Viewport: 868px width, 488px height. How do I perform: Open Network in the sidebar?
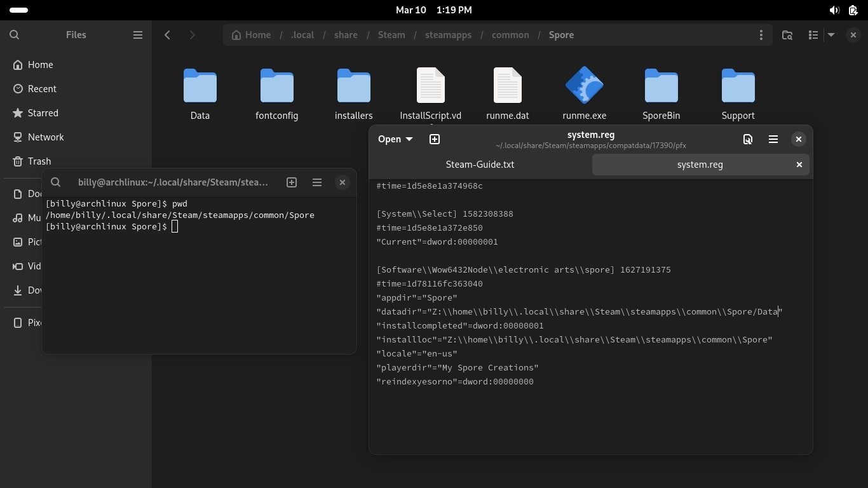(x=76, y=137)
